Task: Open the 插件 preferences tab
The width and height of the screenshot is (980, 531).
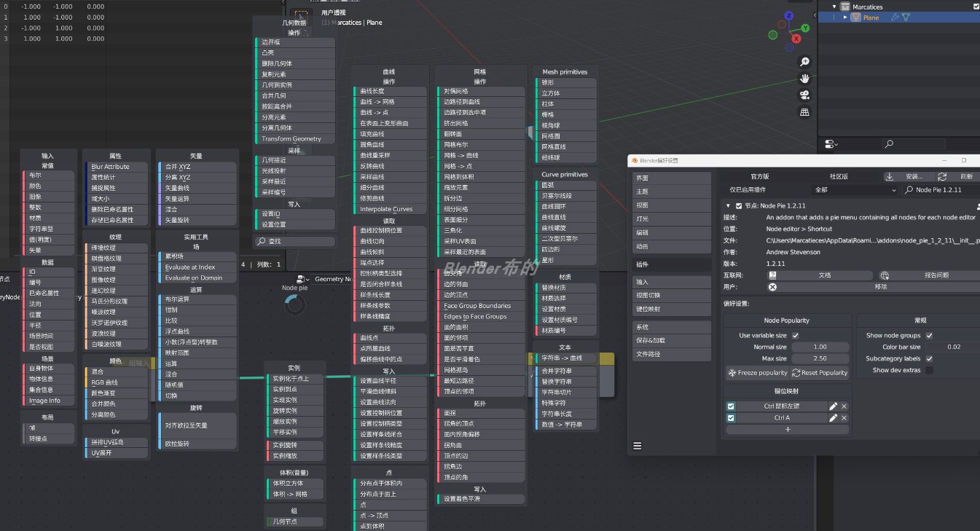Action: coord(672,264)
